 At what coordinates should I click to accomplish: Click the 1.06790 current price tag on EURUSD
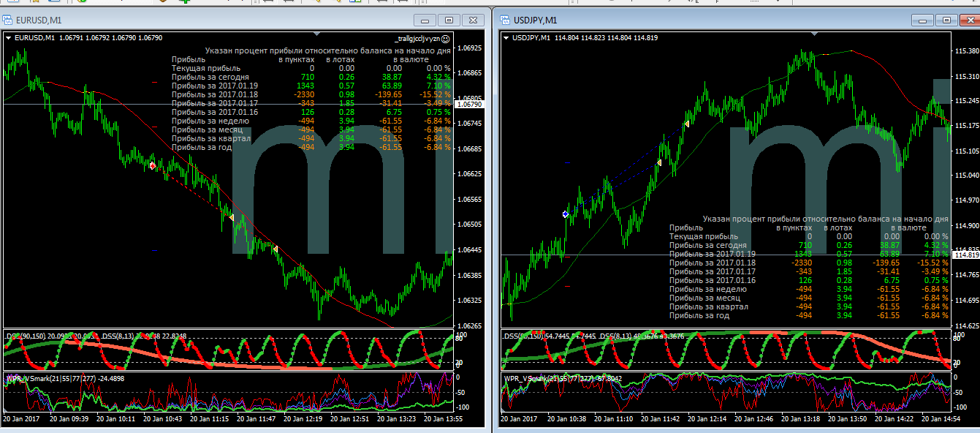coord(468,105)
